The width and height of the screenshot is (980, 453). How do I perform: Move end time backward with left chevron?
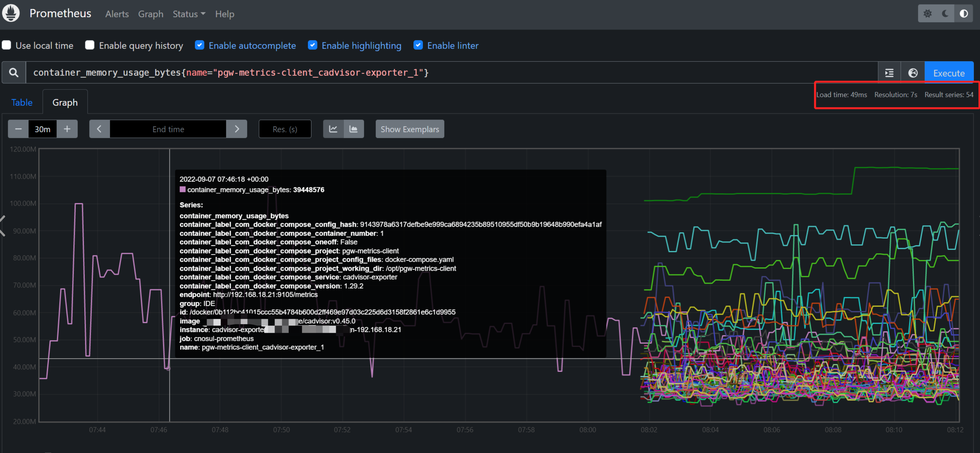99,129
